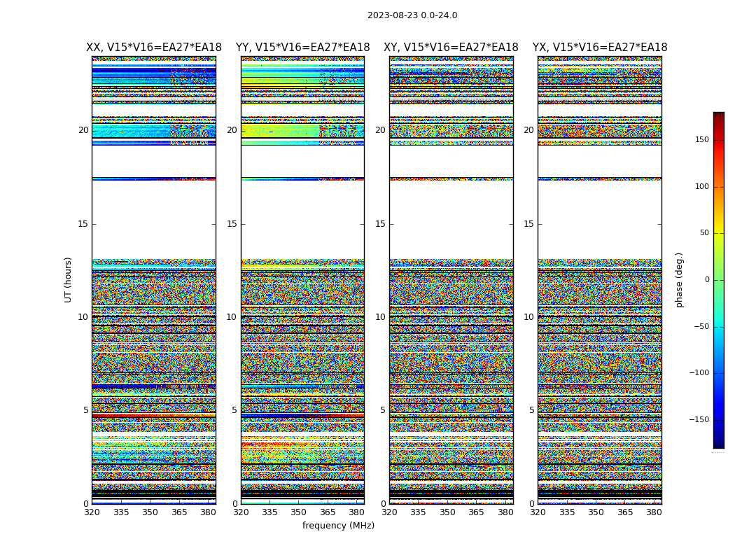Click XX panel x-axis tick 335
The height and width of the screenshot is (560, 735).
[x=121, y=512]
